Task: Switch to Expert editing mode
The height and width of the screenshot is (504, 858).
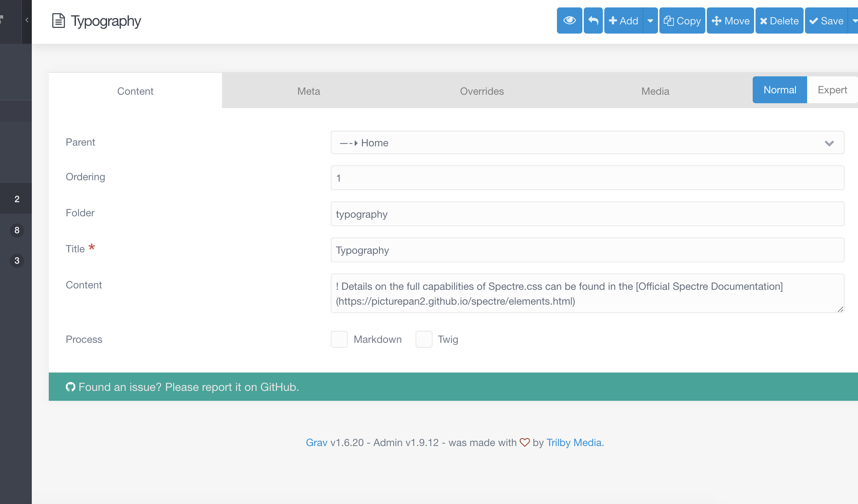Action: pos(832,90)
